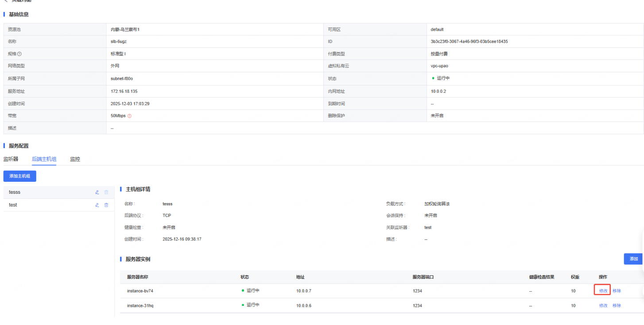This screenshot has width=644, height=325.
Task: Select the 后端主机组 tab
Action: pyautogui.click(x=44, y=159)
